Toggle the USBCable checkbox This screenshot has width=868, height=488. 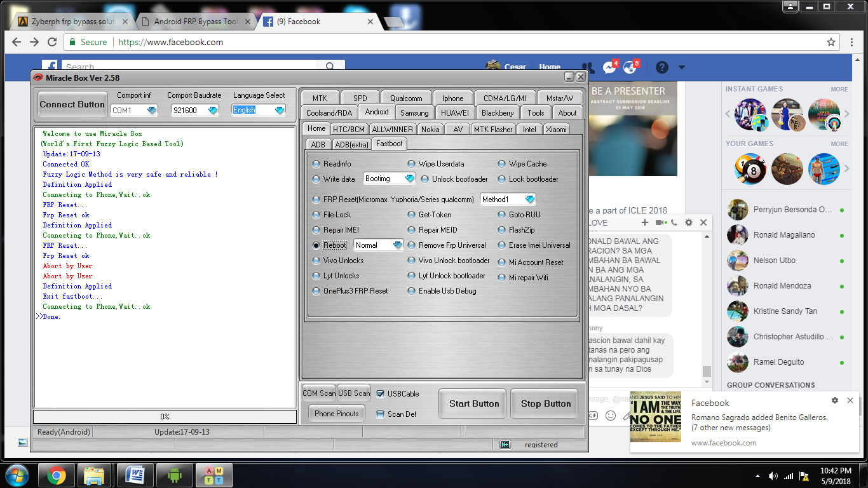(x=380, y=394)
